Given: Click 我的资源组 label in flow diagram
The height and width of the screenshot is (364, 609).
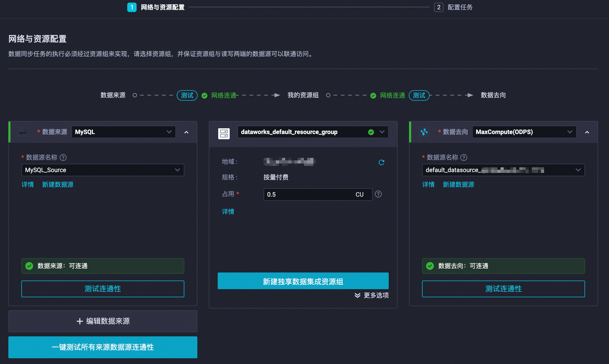Looking at the screenshot, I should click(303, 95).
